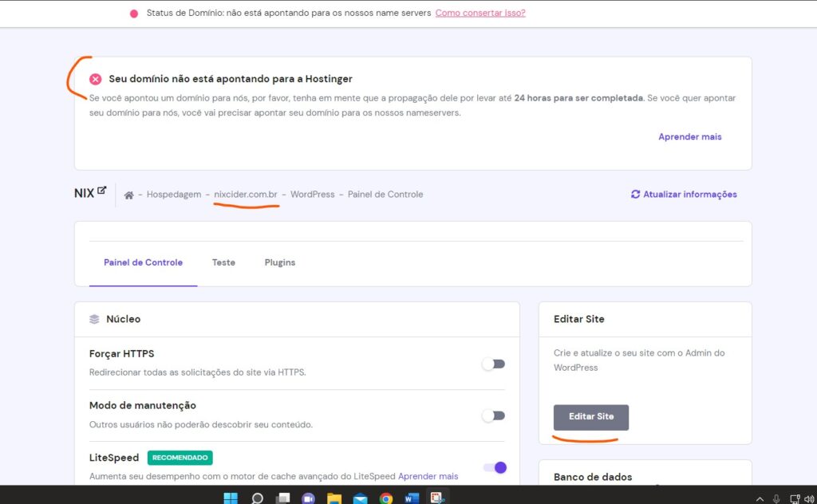Click the taskbar search magnifier icon

click(x=257, y=498)
